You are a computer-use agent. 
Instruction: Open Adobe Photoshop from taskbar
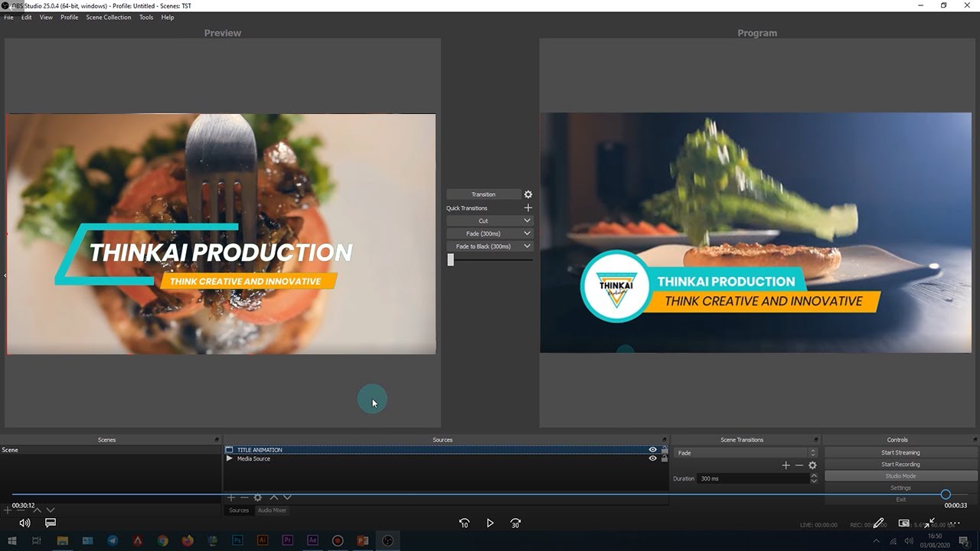(x=238, y=541)
